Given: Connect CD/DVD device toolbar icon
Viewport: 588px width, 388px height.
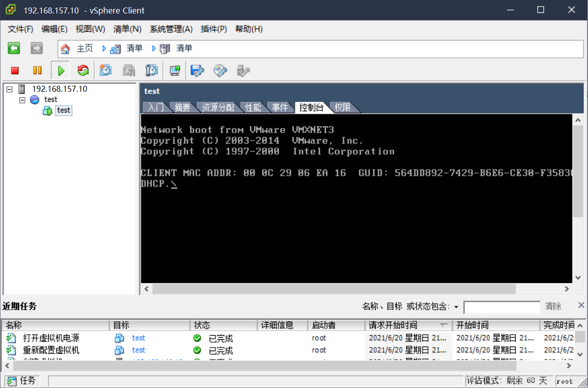Looking at the screenshot, I should [x=220, y=70].
